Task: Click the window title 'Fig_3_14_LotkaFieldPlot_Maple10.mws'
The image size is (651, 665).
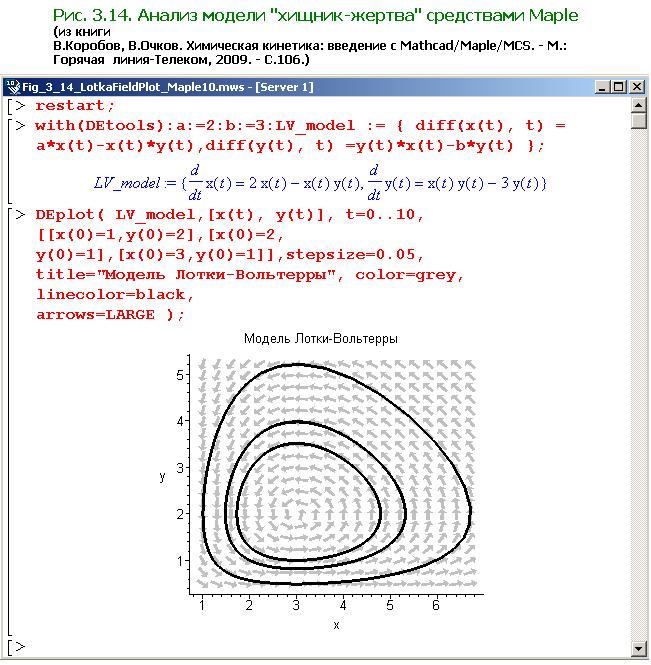Action: click(133, 87)
